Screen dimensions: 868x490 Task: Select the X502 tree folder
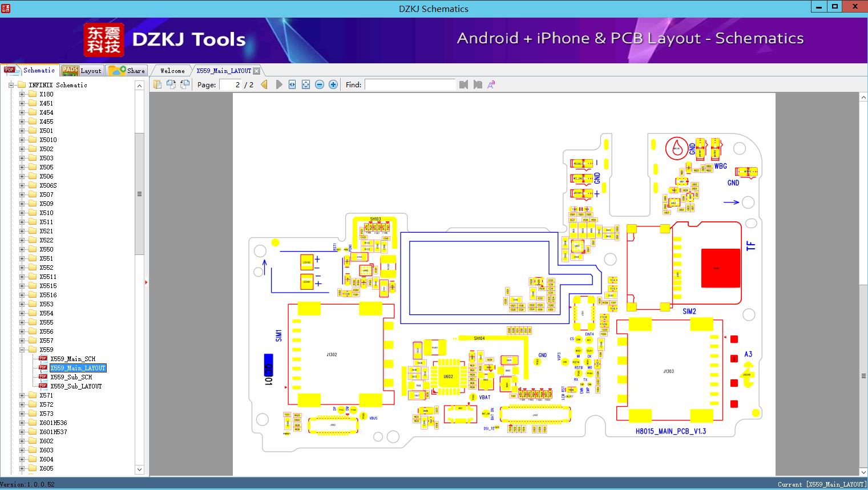pos(46,149)
